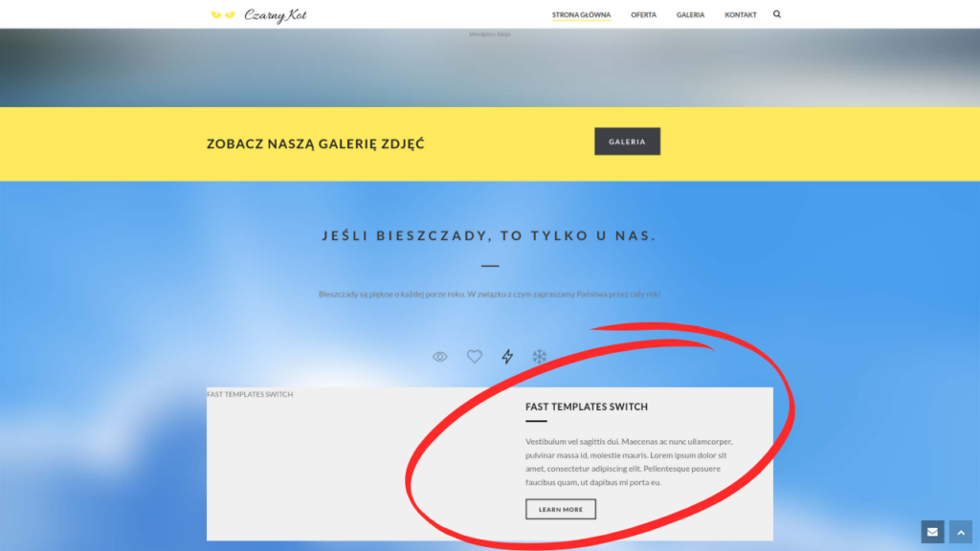
Task: Click the GALERIA button on the yellow banner
Action: click(627, 141)
